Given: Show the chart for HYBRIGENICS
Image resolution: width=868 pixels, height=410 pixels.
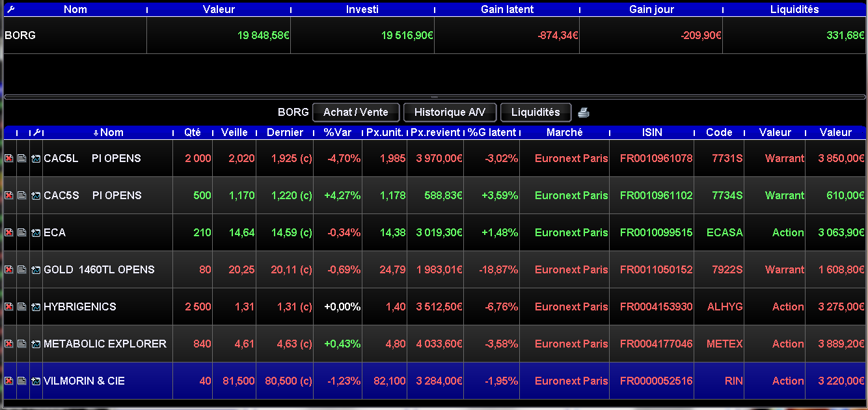Looking at the screenshot, I should coord(36,307).
